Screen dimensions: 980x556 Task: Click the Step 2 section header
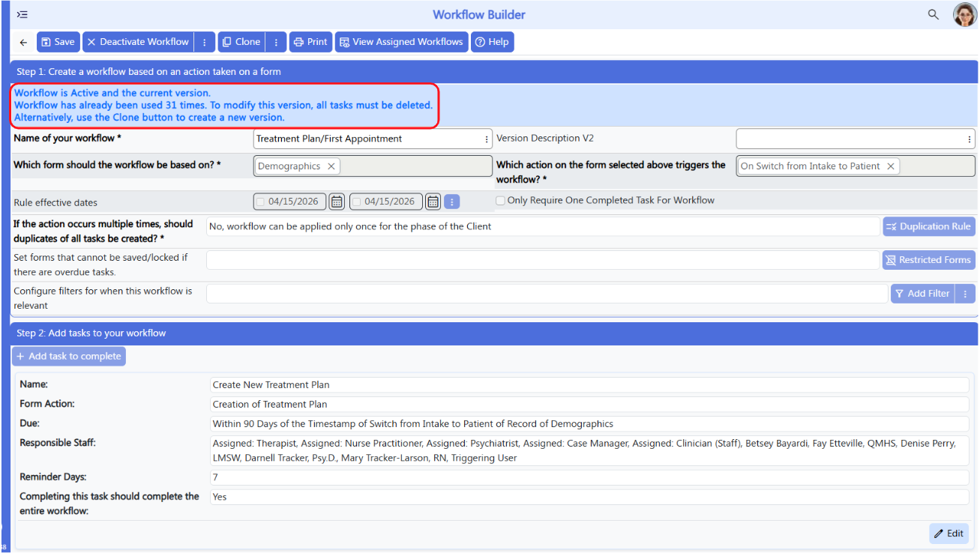click(495, 333)
